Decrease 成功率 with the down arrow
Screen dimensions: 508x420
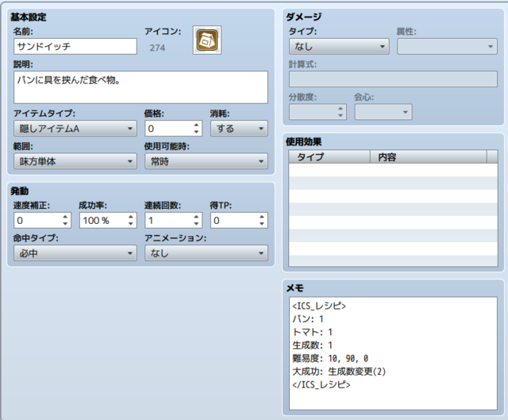[131, 224]
